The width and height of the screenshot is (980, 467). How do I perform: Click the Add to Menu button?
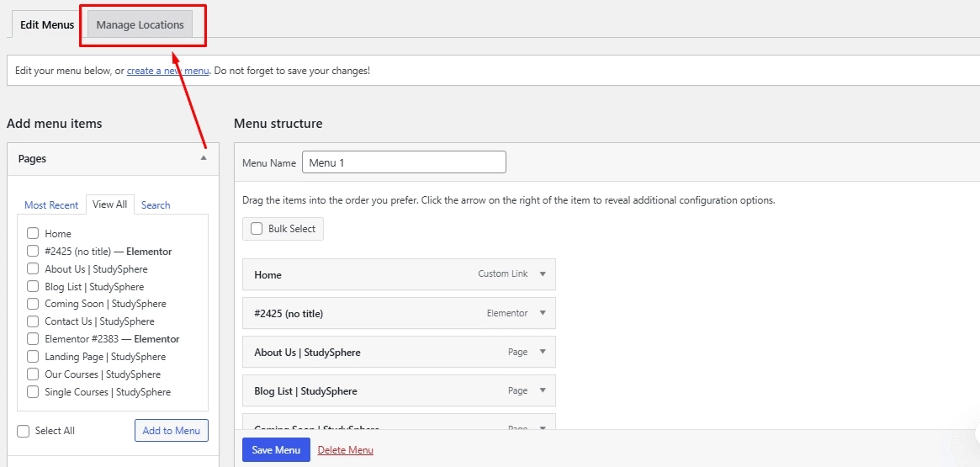point(172,431)
